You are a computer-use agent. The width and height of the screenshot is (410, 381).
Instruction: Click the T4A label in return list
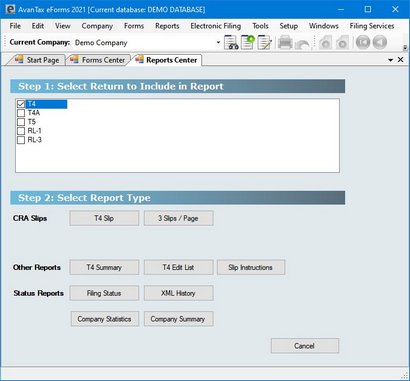point(34,113)
